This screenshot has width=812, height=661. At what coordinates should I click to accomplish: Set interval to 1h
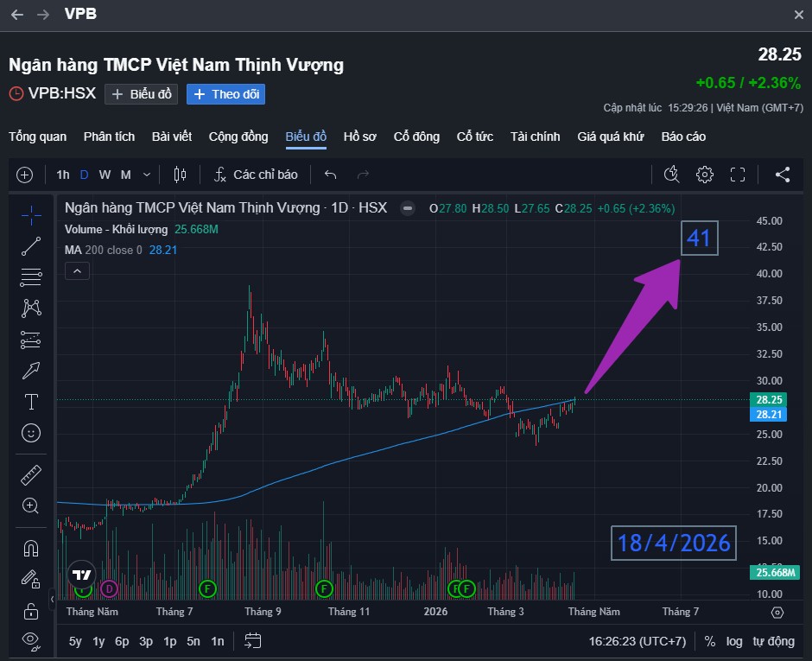point(63,175)
